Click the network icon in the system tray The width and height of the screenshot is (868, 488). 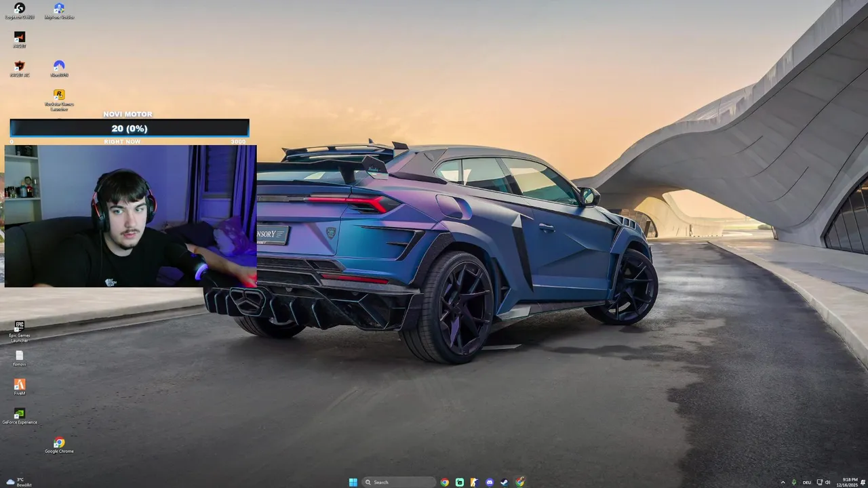point(820,483)
